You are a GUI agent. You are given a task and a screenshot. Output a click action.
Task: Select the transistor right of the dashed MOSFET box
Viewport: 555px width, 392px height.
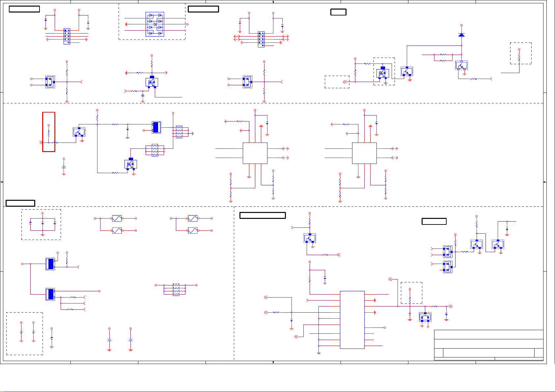coord(407,71)
